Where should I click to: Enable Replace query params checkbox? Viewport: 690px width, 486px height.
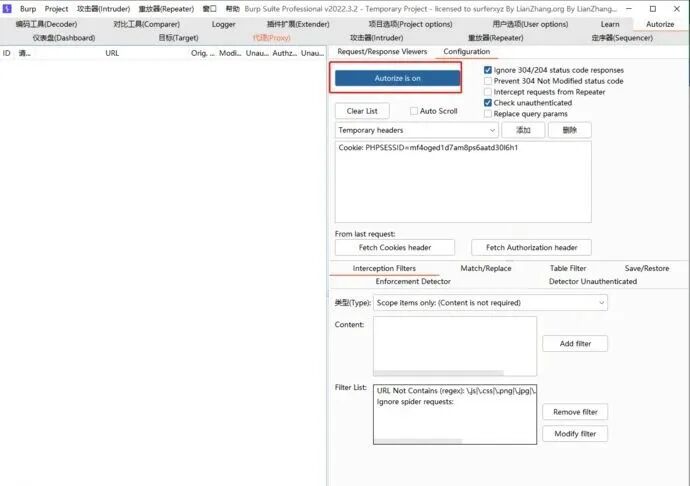[x=488, y=114]
